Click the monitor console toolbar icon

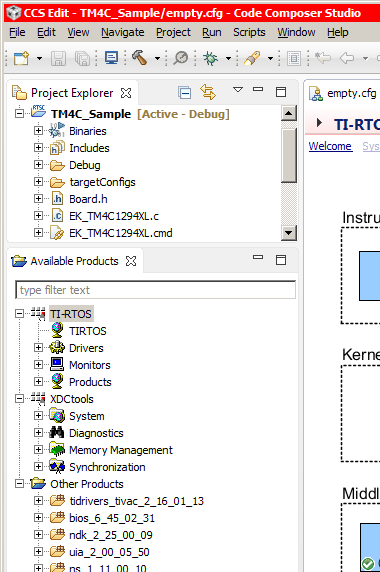(111, 58)
